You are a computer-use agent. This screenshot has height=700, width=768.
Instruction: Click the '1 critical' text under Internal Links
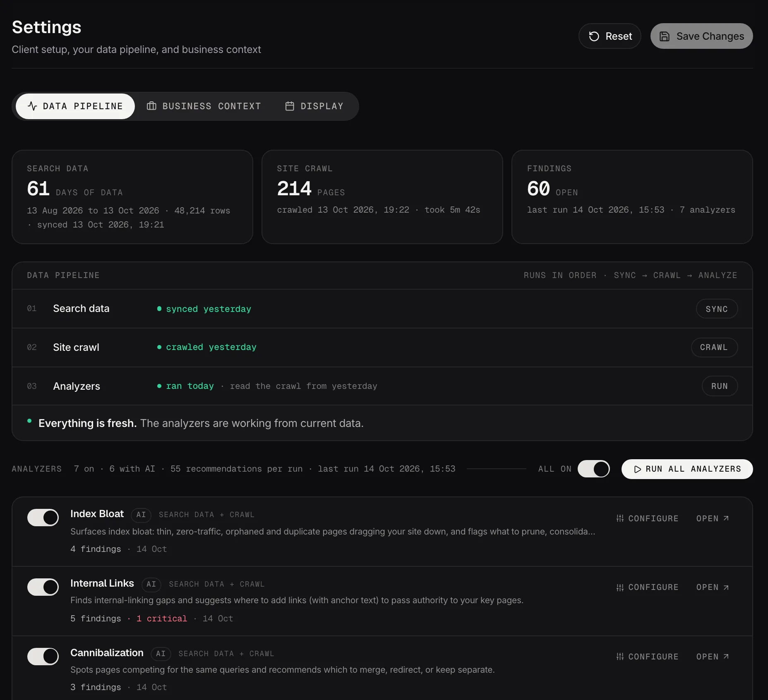point(162,618)
